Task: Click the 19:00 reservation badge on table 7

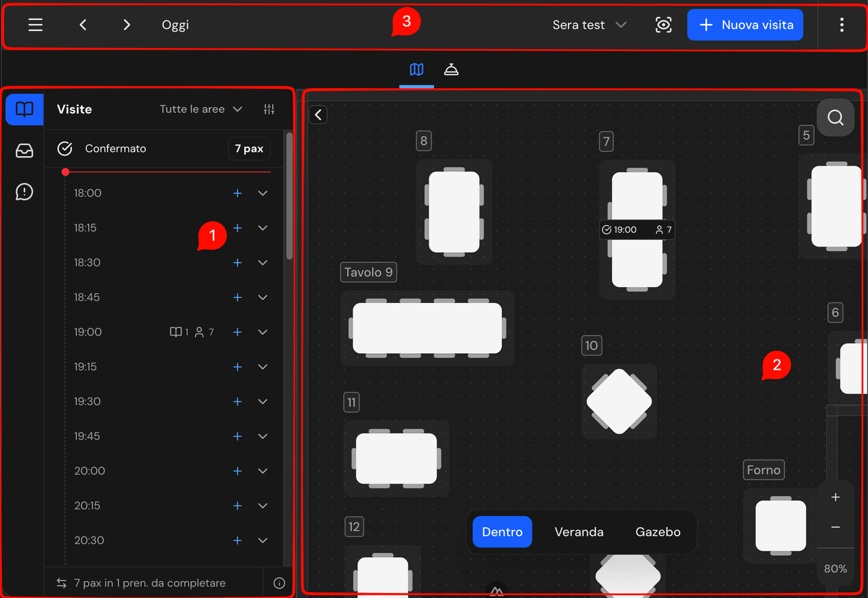Action: (637, 229)
